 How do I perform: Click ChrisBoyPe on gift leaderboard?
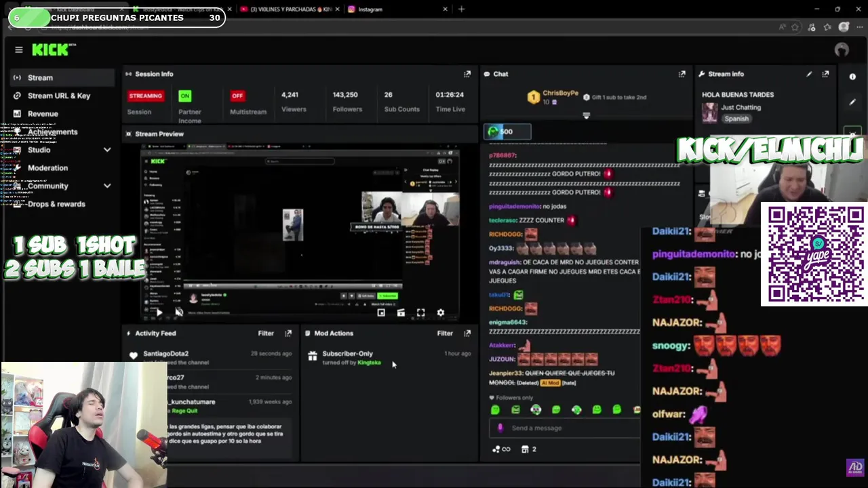tap(560, 93)
